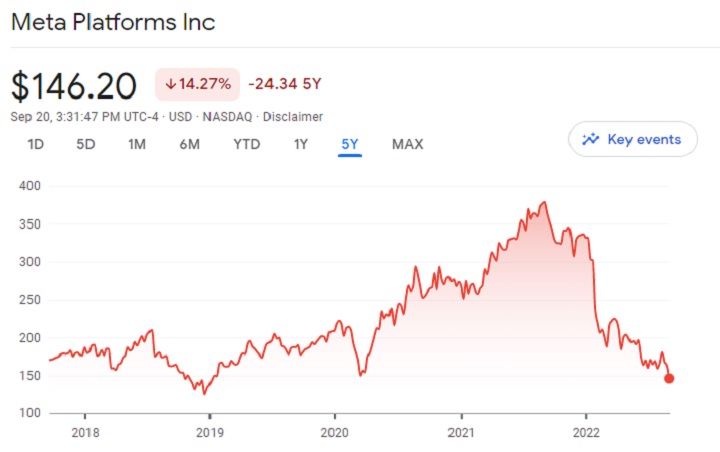
Task: Click the red endpoint dot on chart
Action: 669,379
